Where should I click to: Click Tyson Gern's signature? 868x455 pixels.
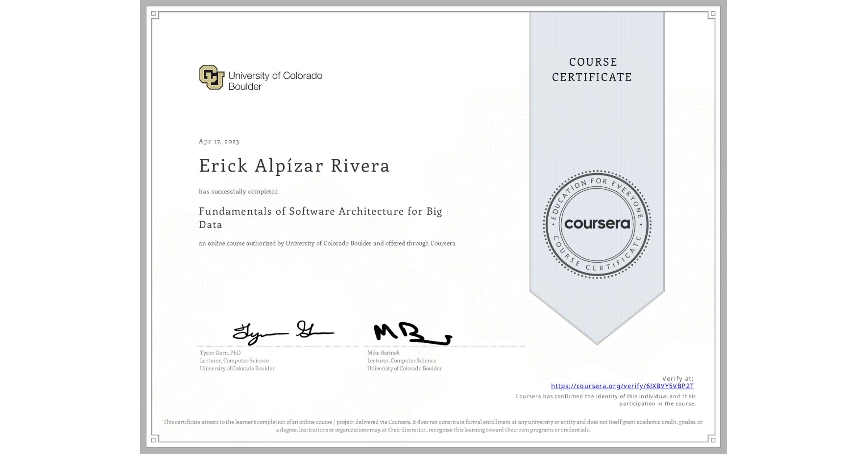click(x=283, y=332)
